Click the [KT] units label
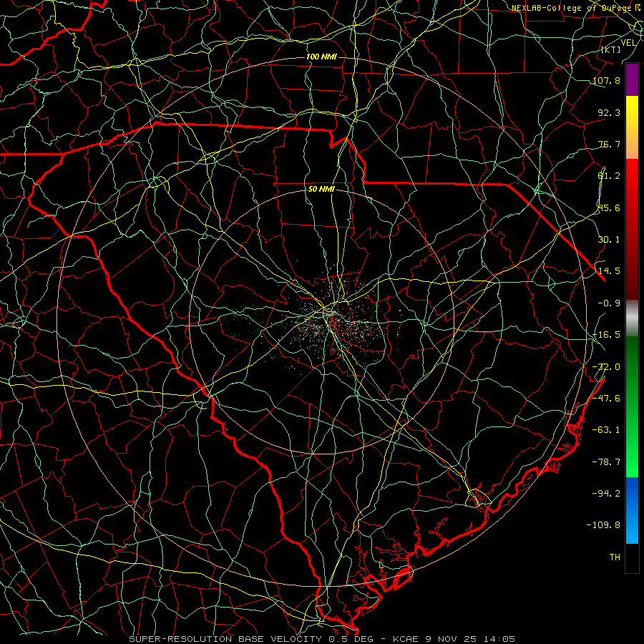The height and width of the screenshot is (644, 644). click(611, 49)
